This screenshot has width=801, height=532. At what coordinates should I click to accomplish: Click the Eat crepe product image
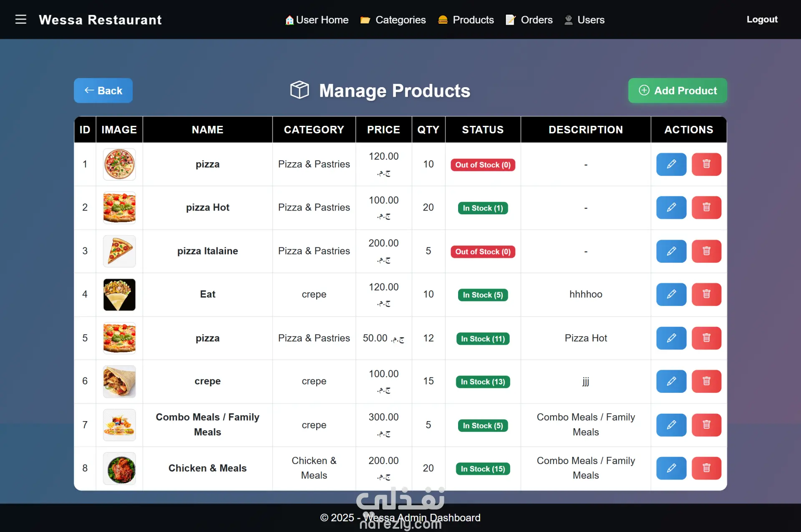(x=119, y=295)
